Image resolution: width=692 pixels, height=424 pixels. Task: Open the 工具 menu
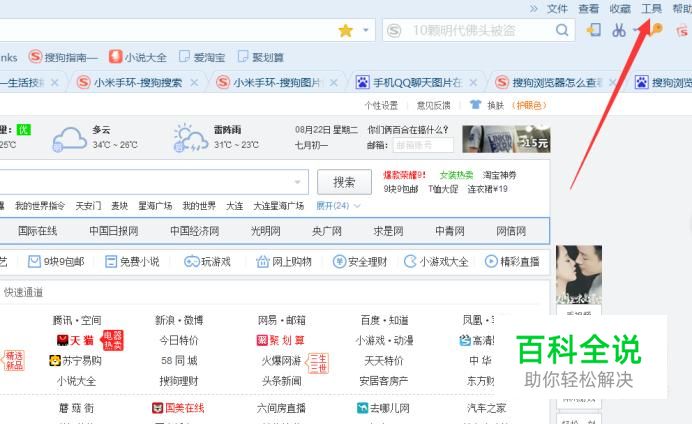coord(651,9)
